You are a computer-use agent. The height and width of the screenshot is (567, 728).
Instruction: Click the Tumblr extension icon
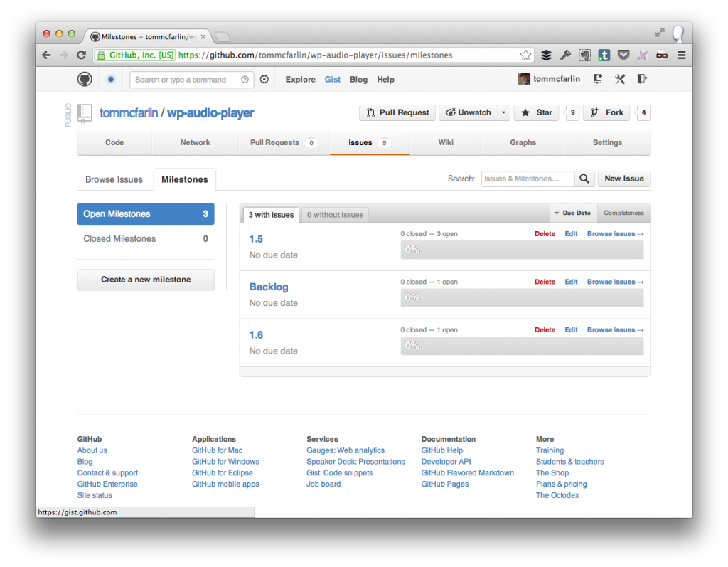(604, 55)
